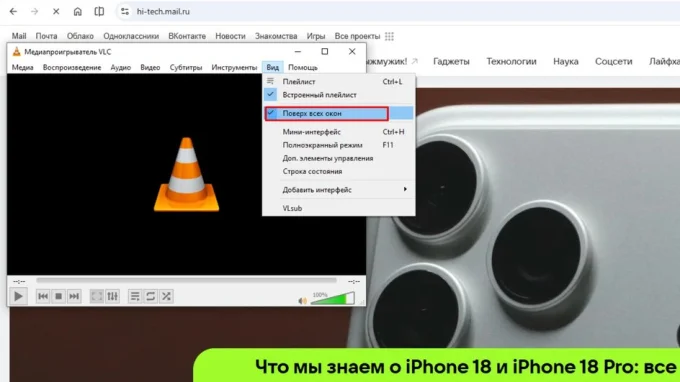The width and height of the screenshot is (680, 382).
Task: Close the VLC window
Action: 352,52
